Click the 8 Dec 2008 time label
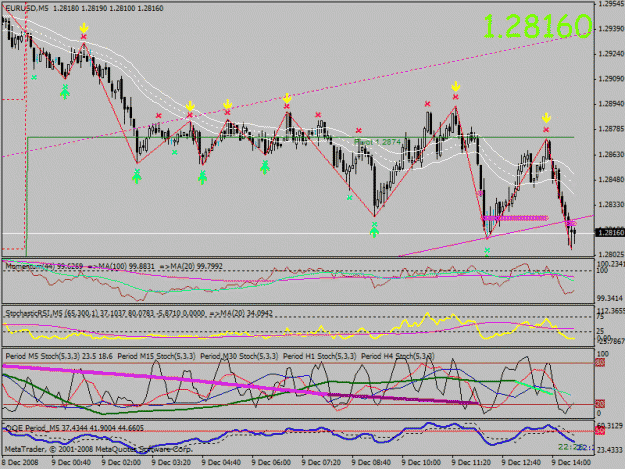Screen dimensions: 625x469 coord(20,463)
